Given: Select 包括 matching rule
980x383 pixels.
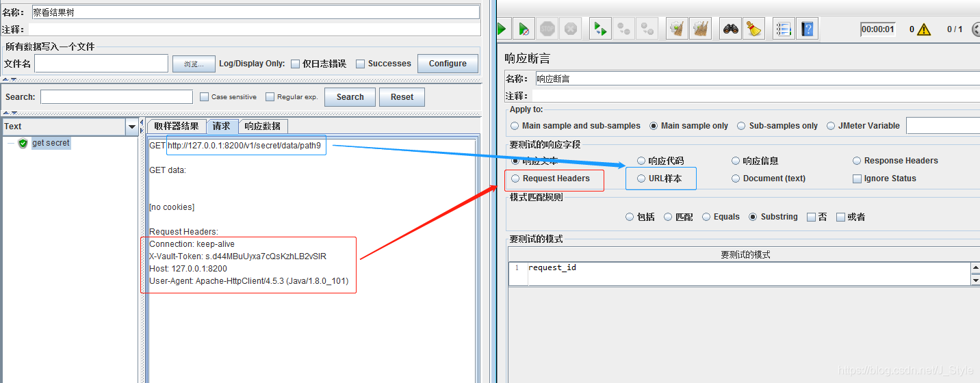Looking at the screenshot, I should pyautogui.click(x=630, y=217).
